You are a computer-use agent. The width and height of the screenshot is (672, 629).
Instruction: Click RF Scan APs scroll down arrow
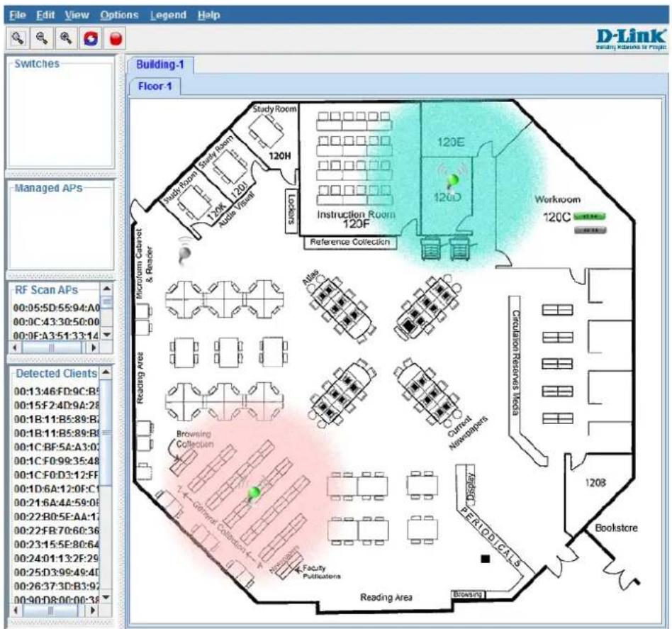(107, 335)
